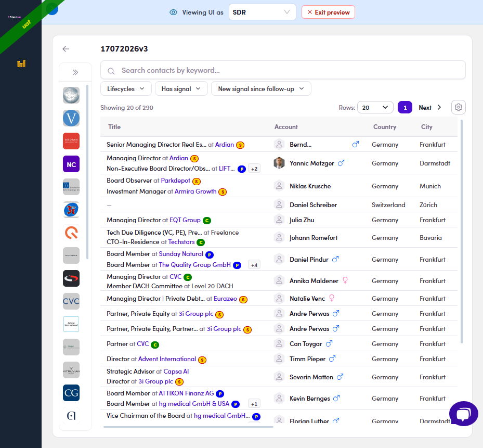Click the sidebar logo list scrollbar
Screen dimensions: 483x448
tap(87, 172)
